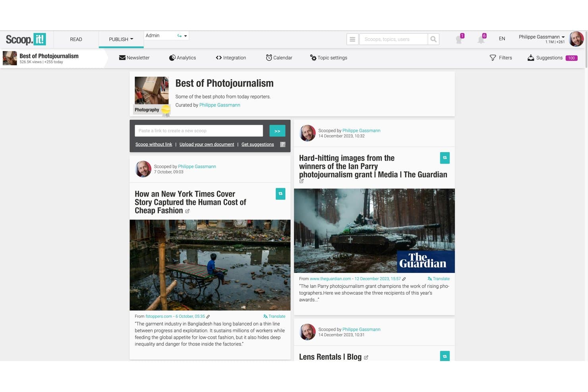Open fstoppers.com source link
Screen dimensions: 588x392
click(x=159, y=317)
